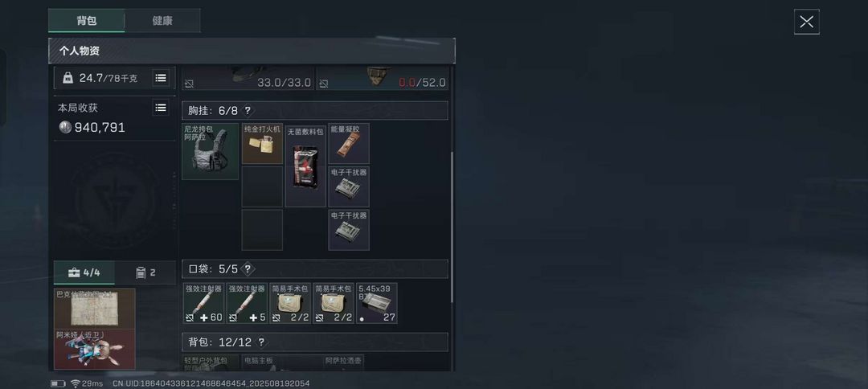Select the pure gold lighter item

click(x=262, y=144)
